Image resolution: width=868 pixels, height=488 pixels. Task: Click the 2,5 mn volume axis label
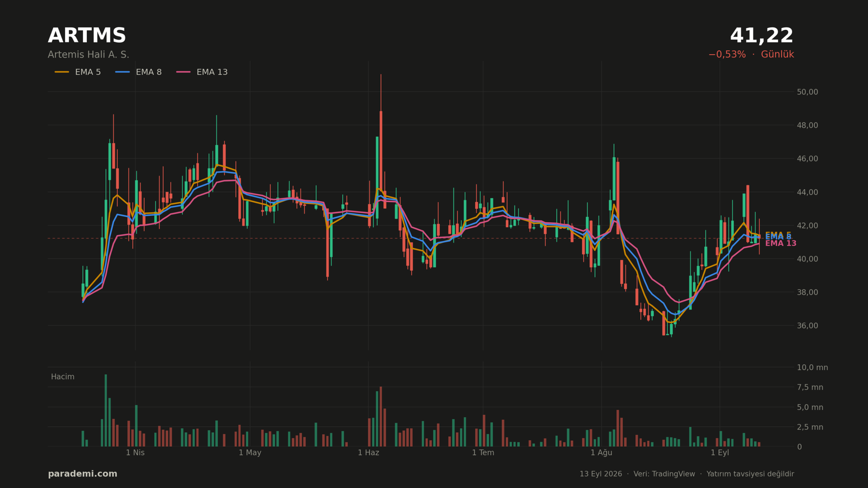pyautogui.click(x=810, y=427)
